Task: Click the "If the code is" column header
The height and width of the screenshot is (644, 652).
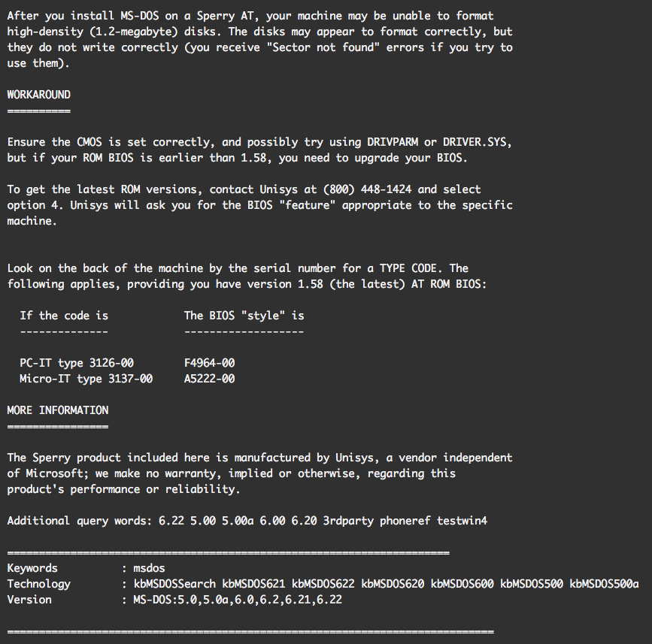Action: click(64, 316)
